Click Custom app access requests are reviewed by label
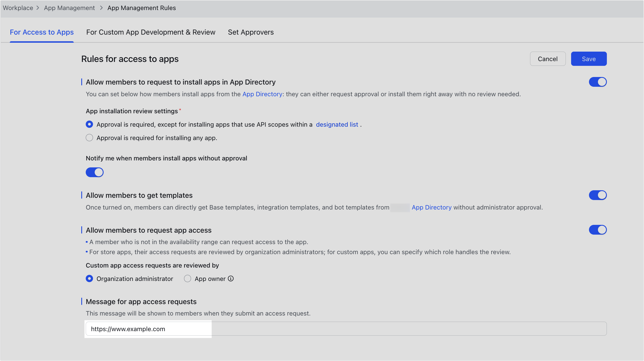Viewport: 644px width, 361px height. 152,265
